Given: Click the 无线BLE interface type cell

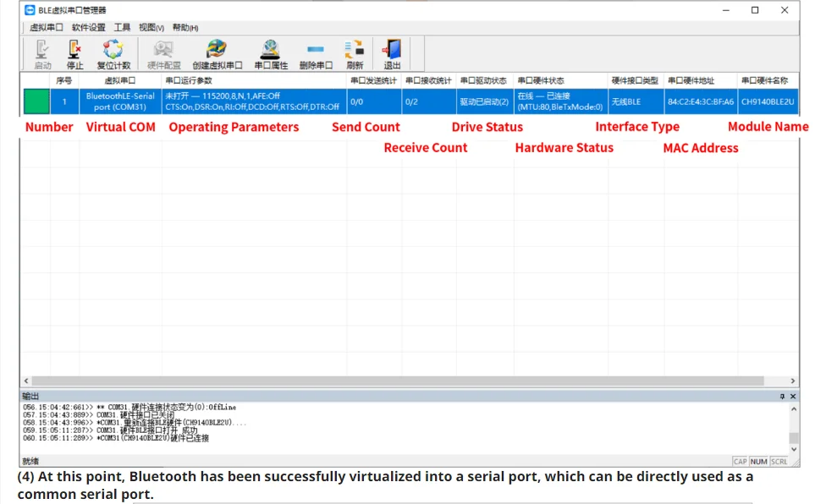Looking at the screenshot, I should coord(636,101).
